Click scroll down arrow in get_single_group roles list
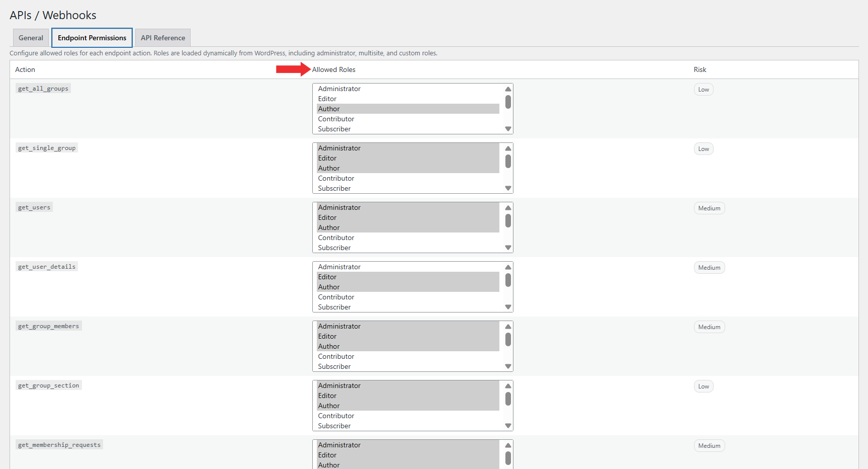Image resolution: width=868 pixels, height=469 pixels. (x=508, y=188)
